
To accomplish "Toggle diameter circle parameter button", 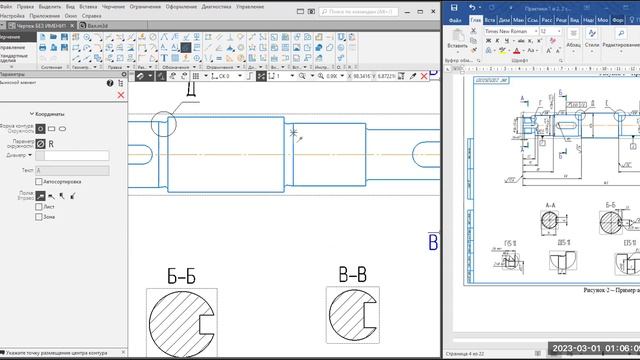I will (x=40, y=144).
